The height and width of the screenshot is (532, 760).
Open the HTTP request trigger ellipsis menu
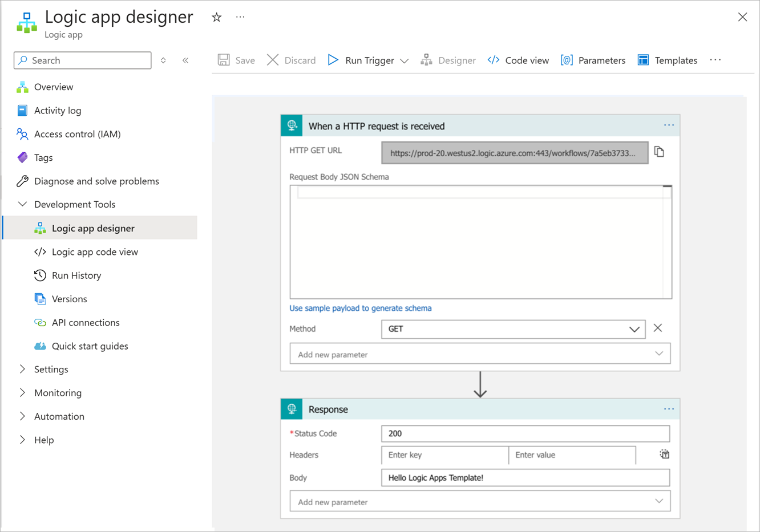[669, 125]
